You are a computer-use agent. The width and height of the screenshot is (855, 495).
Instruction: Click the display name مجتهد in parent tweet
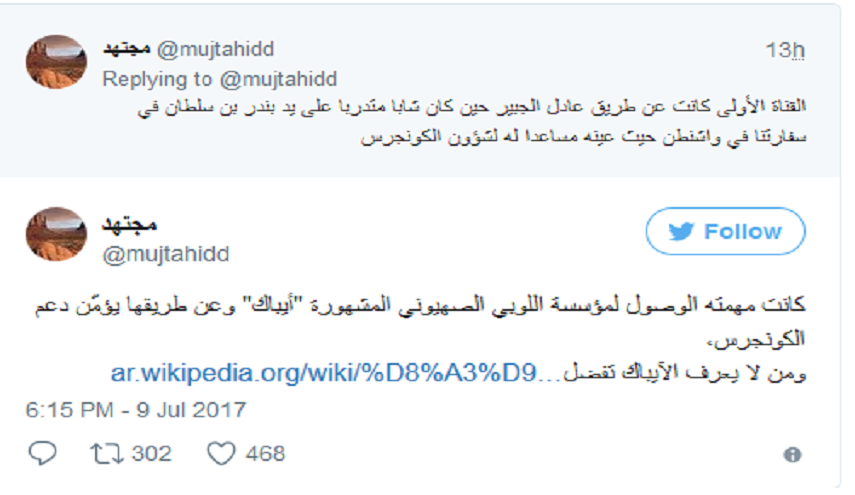126,50
